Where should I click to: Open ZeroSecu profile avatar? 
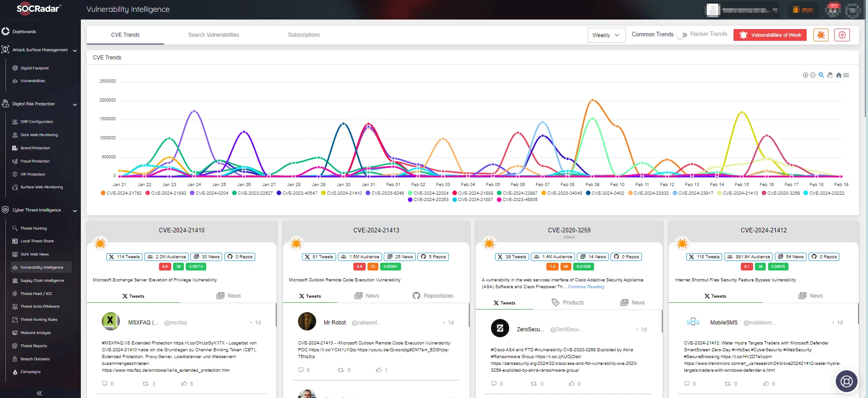[500, 328]
